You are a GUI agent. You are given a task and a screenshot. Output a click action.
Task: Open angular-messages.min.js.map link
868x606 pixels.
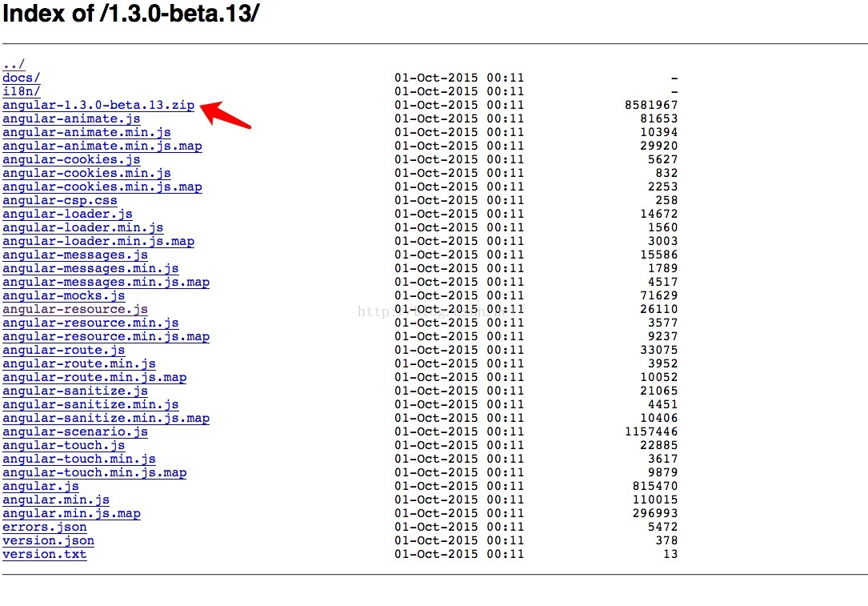click(106, 282)
